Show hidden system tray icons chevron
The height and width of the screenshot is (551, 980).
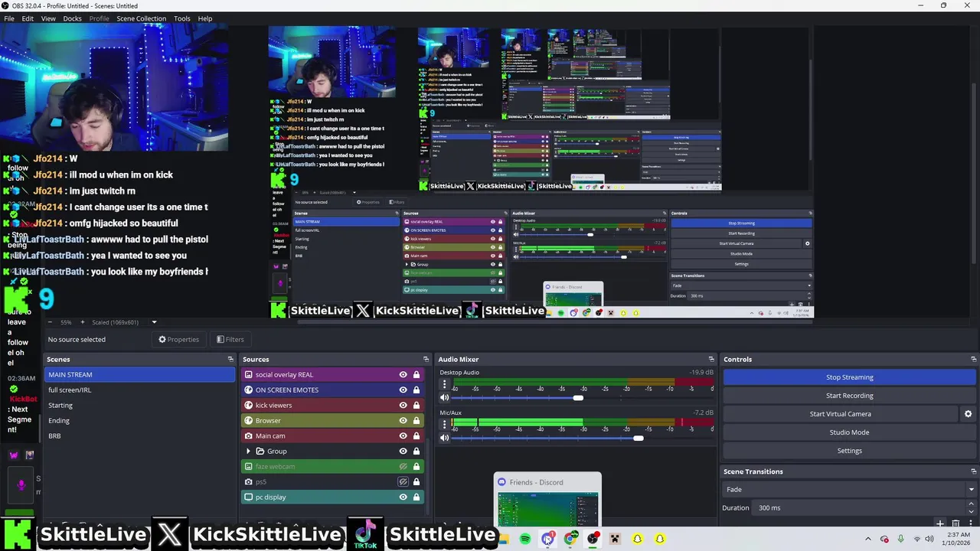(x=867, y=539)
